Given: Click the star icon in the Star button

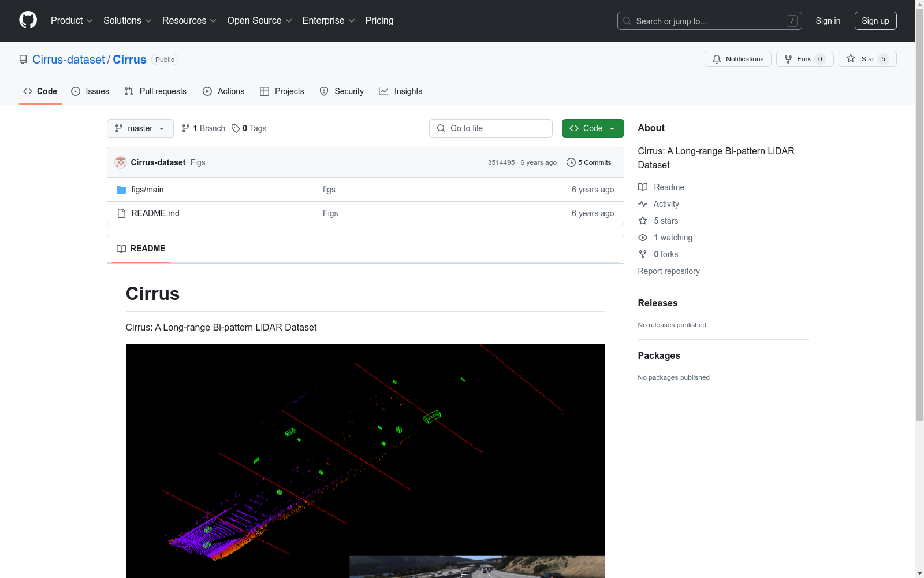Looking at the screenshot, I should coord(851,58).
